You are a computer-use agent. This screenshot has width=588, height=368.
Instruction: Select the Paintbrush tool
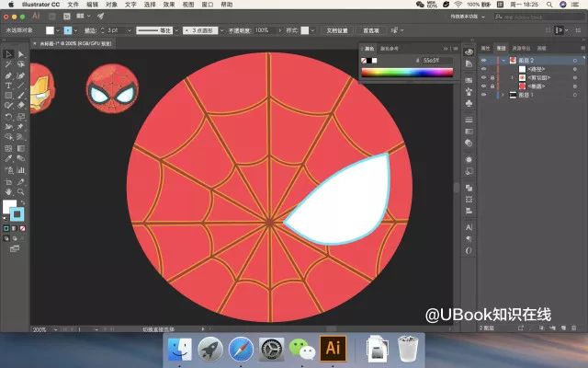click(21, 96)
